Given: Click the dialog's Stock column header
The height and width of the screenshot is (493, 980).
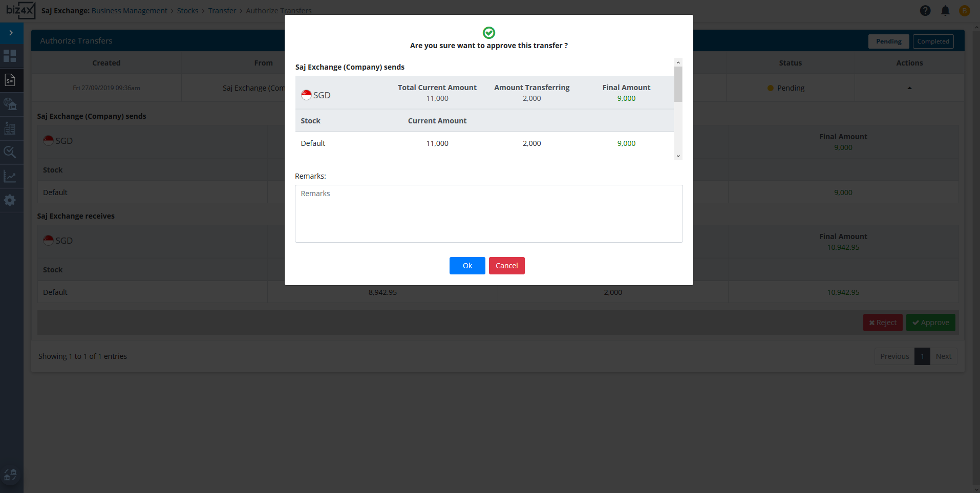Looking at the screenshot, I should (x=310, y=121).
